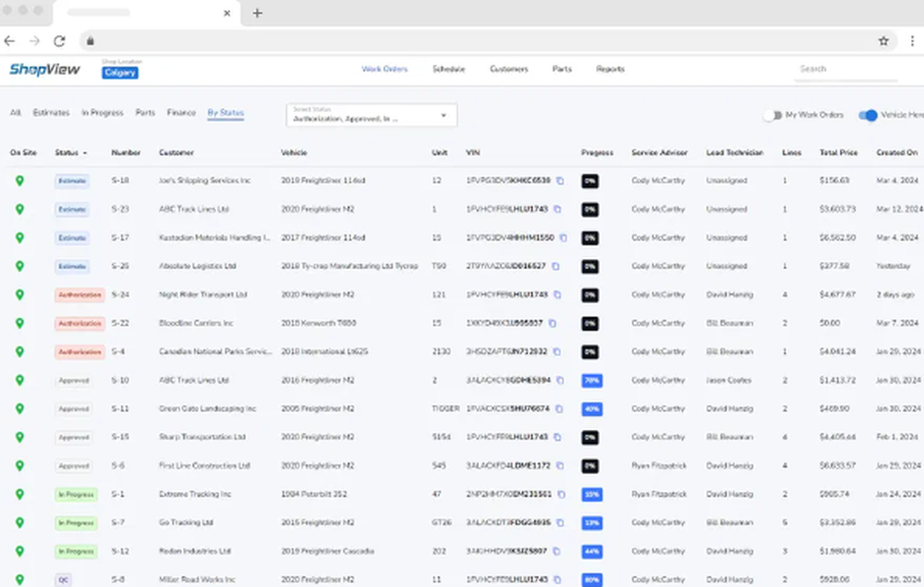Image resolution: width=924 pixels, height=587 pixels.
Task: Copy the VIN for work order S-15
Action: point(557,437)
